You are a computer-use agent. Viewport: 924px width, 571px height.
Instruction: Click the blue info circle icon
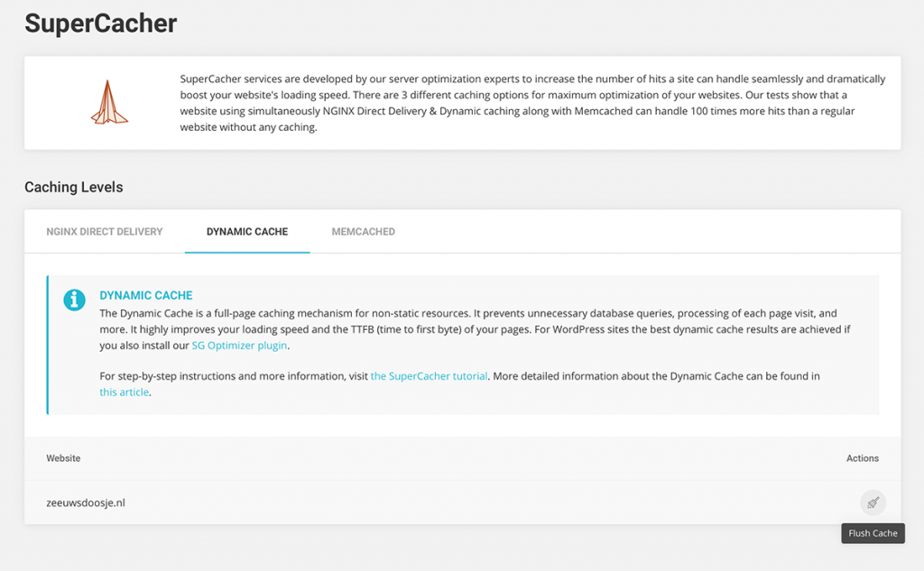(x=75, y=300)
